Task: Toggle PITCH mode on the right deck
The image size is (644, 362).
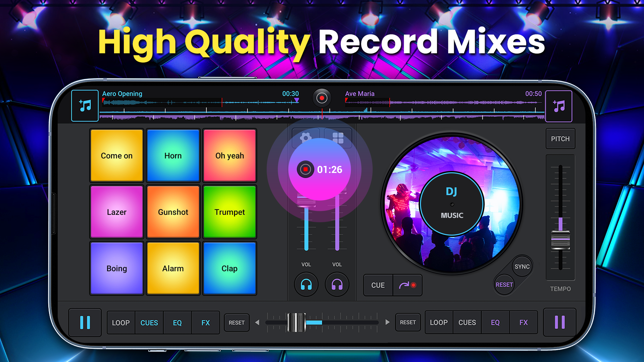Action: [x=560, y=138]
